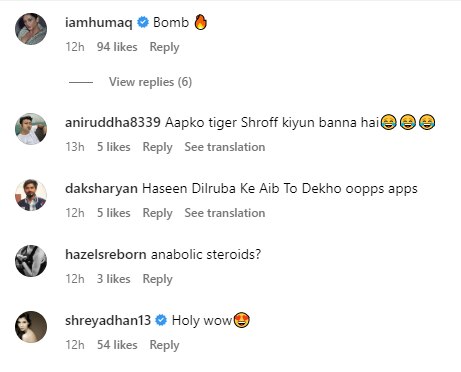This screenshot has height=372, width=461.
Task: See translation of aniruddha8339's comment
Action: pos(225,147)
